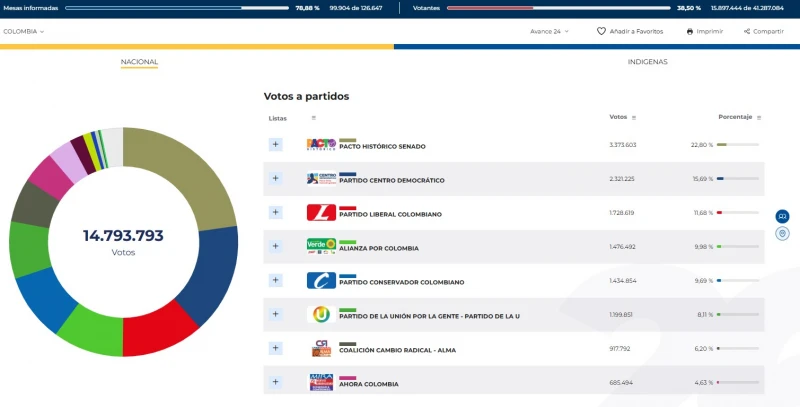The height and width of the screenshot is (407, 800).
Task: Click the heart icon for Añadir a Favoritos
Action: tap(601, 31)
